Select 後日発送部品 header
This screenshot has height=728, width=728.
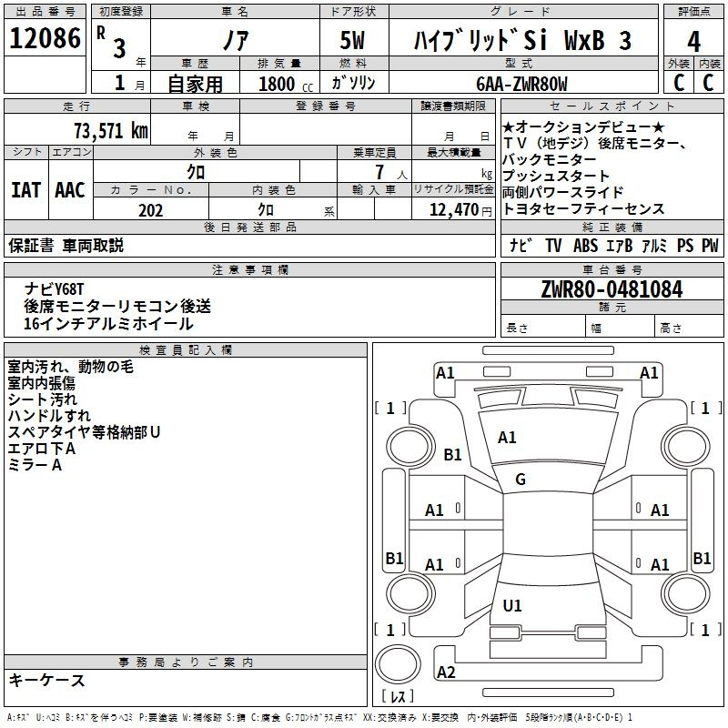click(x=249, y=227)
